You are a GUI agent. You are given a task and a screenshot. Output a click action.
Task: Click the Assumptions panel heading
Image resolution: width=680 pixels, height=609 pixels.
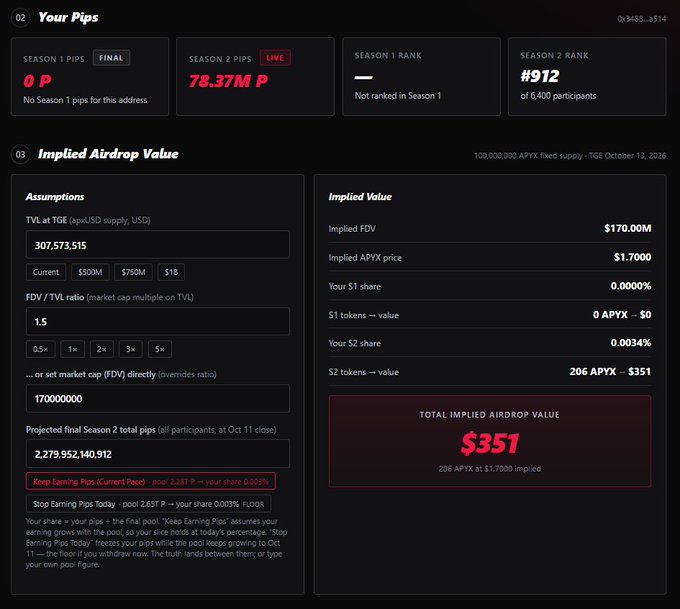pyautogui.click(x=55, y=196)
